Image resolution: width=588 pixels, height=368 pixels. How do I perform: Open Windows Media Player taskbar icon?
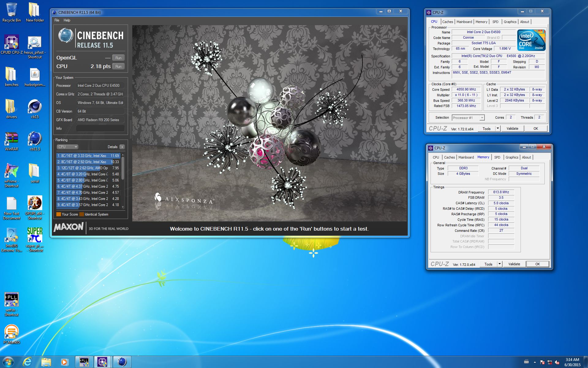64,362
